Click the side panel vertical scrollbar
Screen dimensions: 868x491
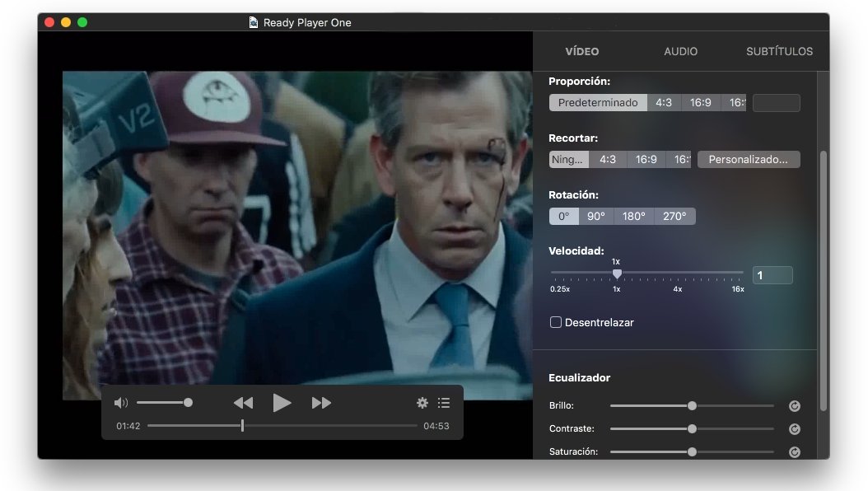824,281
